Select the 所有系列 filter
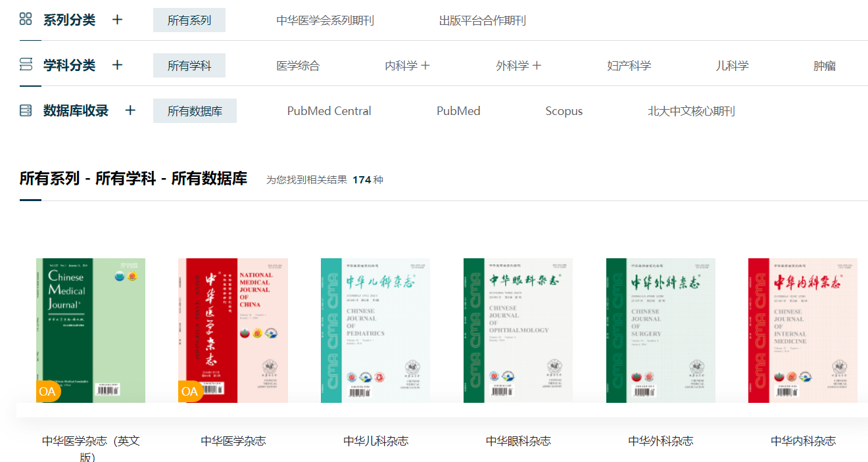This screenshot has width=868, height=462. point(189,20)
